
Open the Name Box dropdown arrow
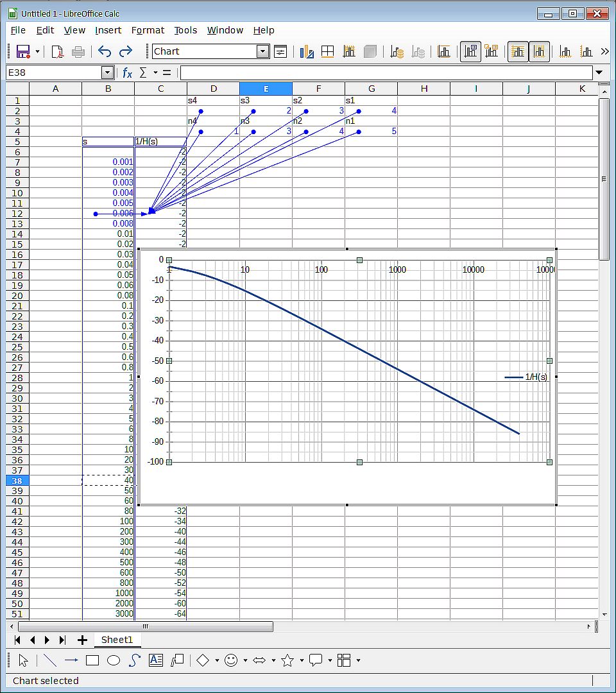(x=107, y=73)
